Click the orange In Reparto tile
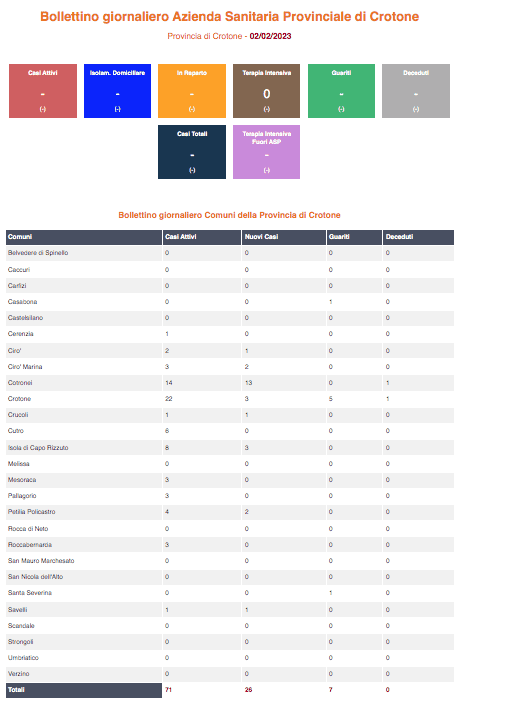Screen dimensions: 520x716 coord(192,91)
